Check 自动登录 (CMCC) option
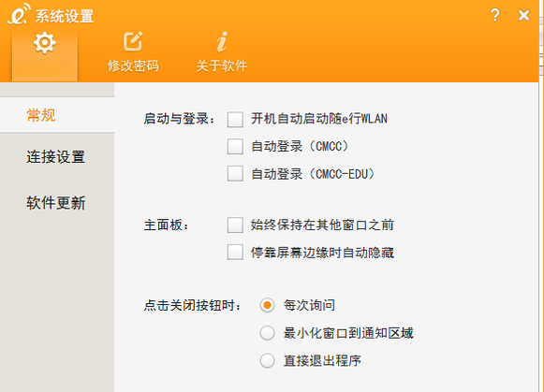 235,146
